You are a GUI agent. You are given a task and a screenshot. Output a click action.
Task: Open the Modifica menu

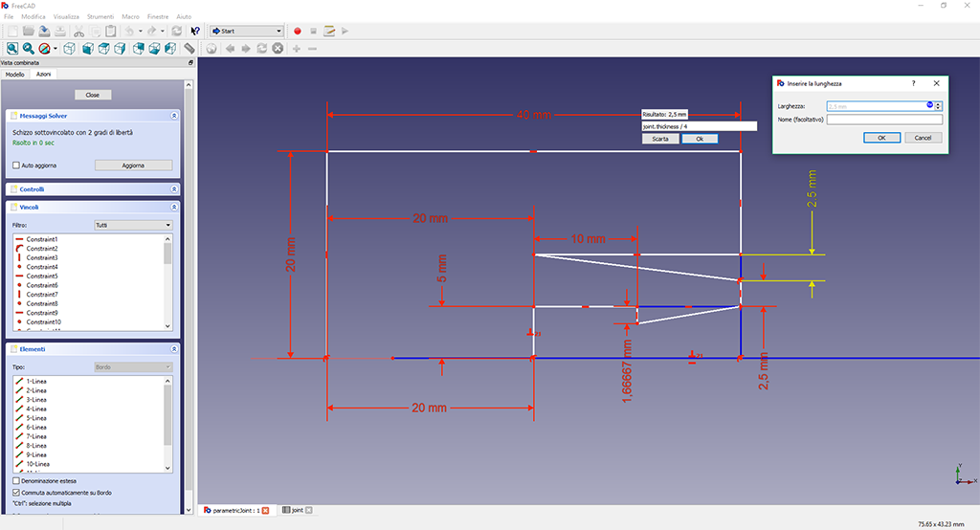[x=33, y=17]
